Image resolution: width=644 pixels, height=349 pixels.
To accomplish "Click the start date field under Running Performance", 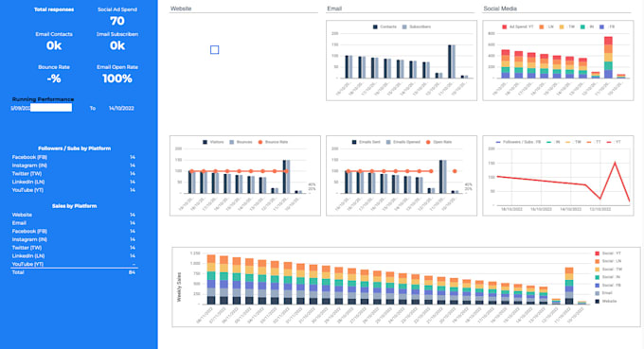I will 41,108.
